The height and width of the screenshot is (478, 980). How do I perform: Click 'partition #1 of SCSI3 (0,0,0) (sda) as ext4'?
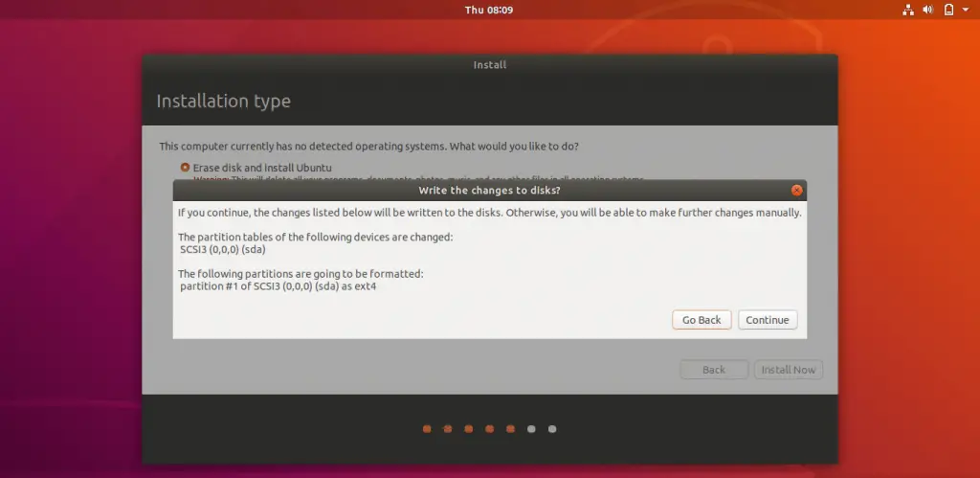[278, 286]
